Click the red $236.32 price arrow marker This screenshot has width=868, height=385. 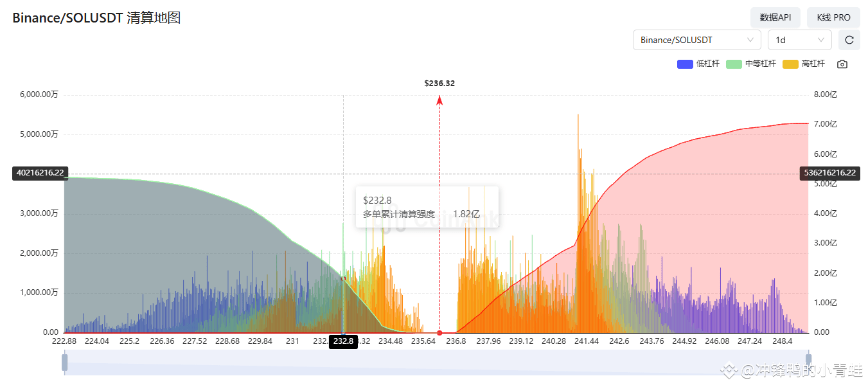point(439,100)
